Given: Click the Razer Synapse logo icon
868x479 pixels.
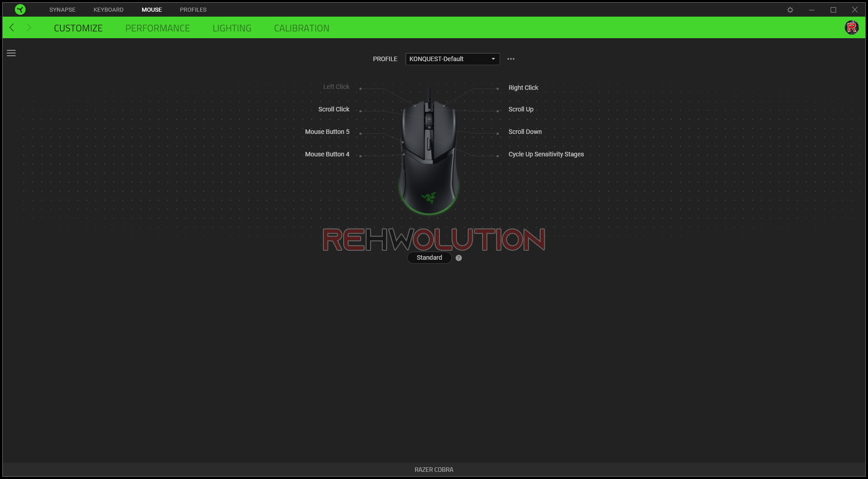Looking at the screenshot, I should tap(20, 9).
